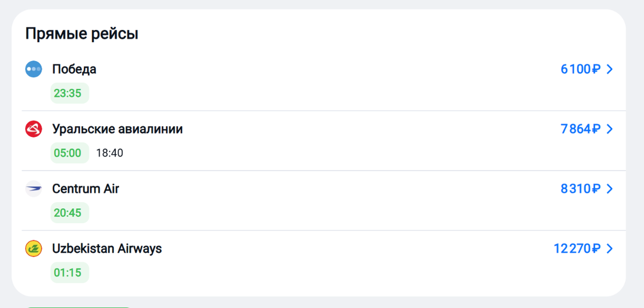Click the 6100₽ price link
The image size is (644, 308).
tap(580, 69)
